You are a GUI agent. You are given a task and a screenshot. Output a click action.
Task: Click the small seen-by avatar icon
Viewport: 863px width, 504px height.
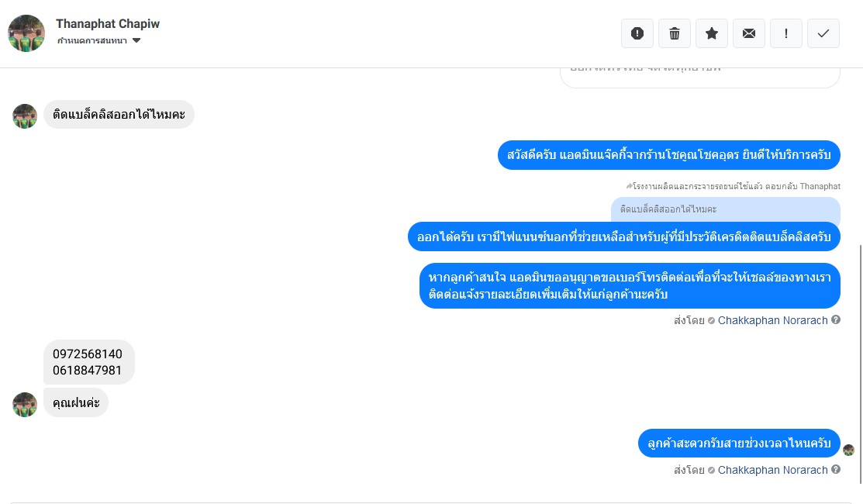(x=848, y=450)
